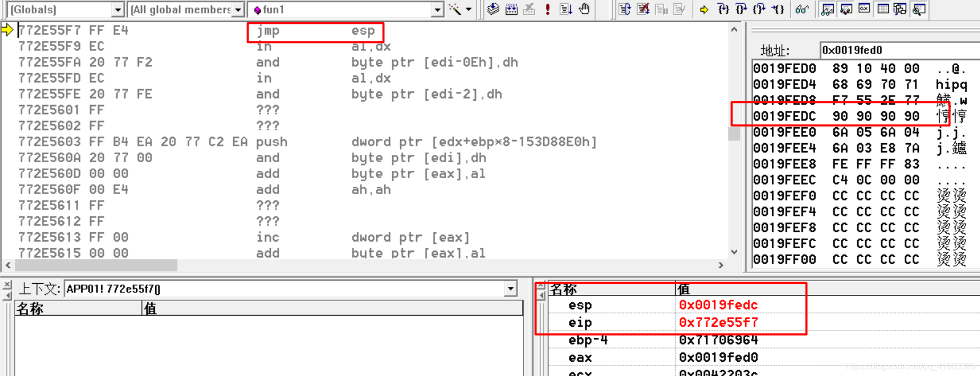Select the eip value 0x772e55f7
Viewport: 980px width, 376px height.
coord(718,322)
